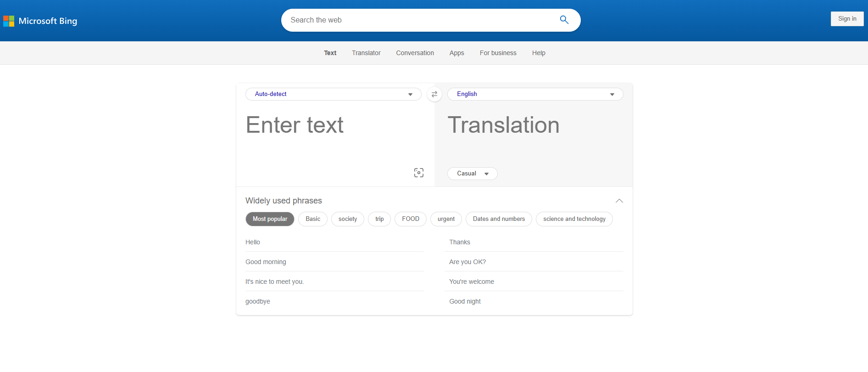The image size is (868, 372).
Task: Choose science and technology category
Action: point(574,219)
